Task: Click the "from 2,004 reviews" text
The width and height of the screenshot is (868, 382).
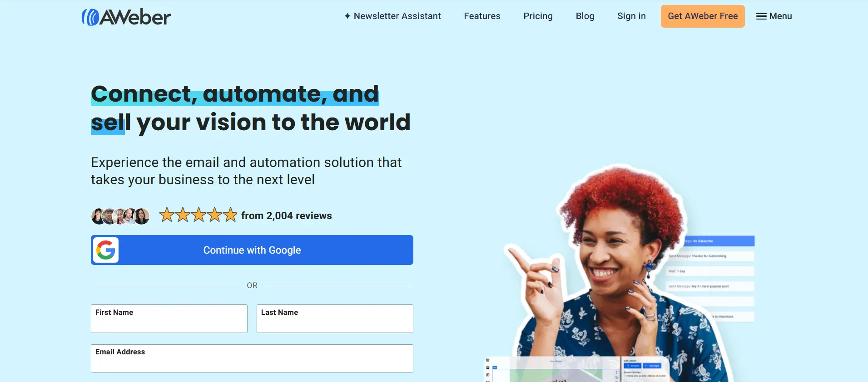Action: pos(287,215)
